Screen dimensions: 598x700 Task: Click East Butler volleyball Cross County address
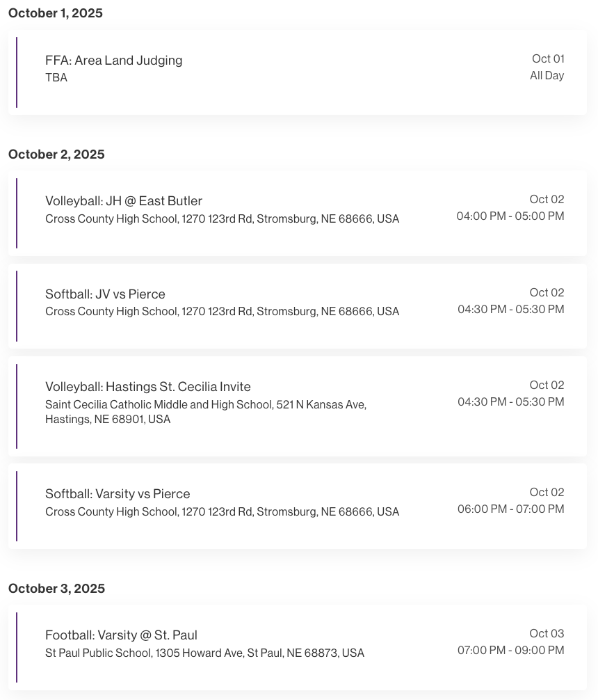click(222, 219)
